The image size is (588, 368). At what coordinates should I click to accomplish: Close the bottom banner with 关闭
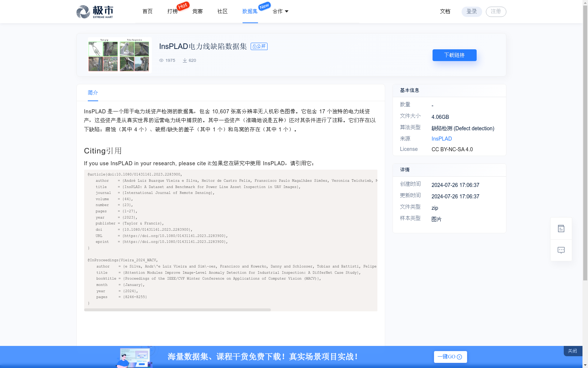coord(573,351)
